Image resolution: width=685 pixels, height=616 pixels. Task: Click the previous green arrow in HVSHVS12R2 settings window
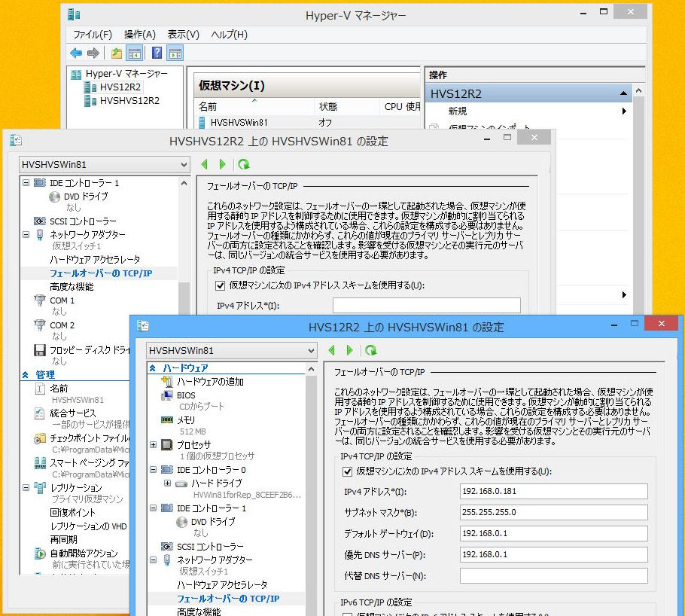point(204,164)
